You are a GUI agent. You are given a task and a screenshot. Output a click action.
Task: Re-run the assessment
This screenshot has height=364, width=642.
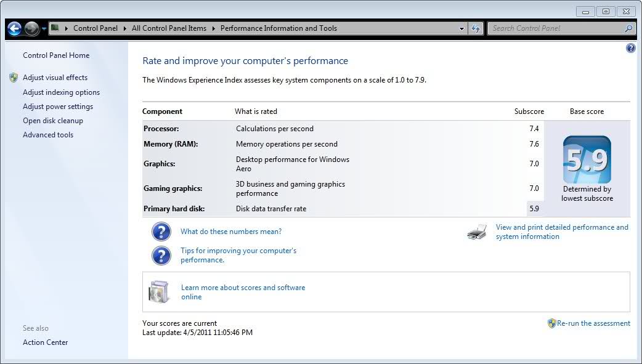(593, 323)
